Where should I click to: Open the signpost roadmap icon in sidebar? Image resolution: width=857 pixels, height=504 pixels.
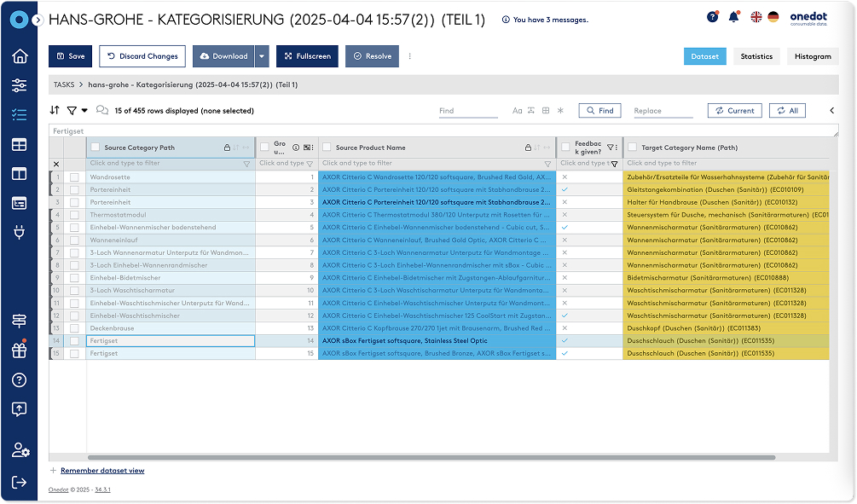19,321
